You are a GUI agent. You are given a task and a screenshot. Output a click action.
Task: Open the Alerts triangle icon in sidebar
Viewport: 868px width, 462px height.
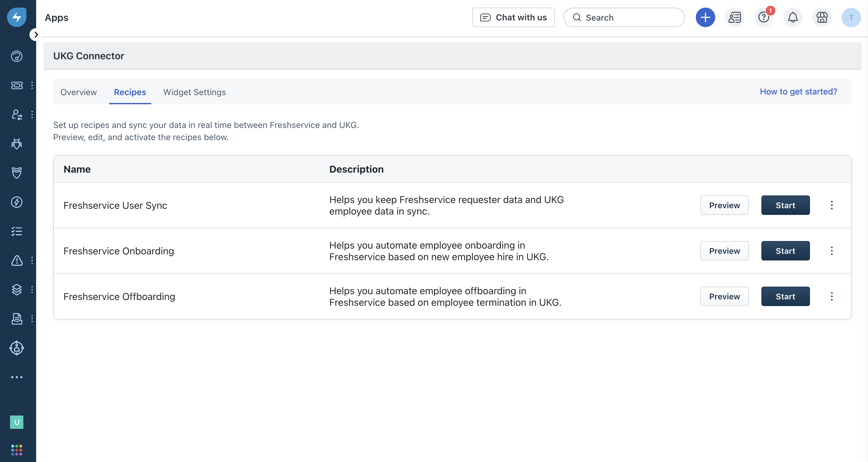(x=16, y=260)
